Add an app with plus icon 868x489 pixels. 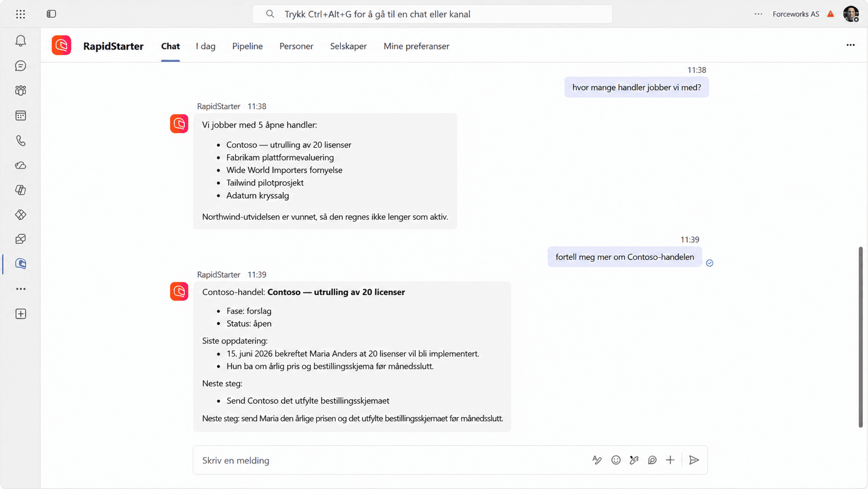click(21, 314)
